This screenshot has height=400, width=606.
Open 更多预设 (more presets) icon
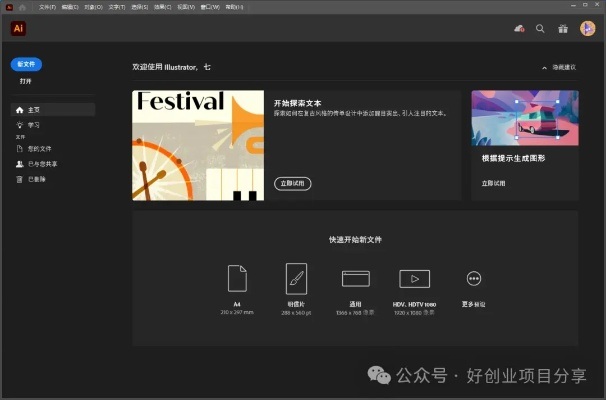click(x=474, y=279)
